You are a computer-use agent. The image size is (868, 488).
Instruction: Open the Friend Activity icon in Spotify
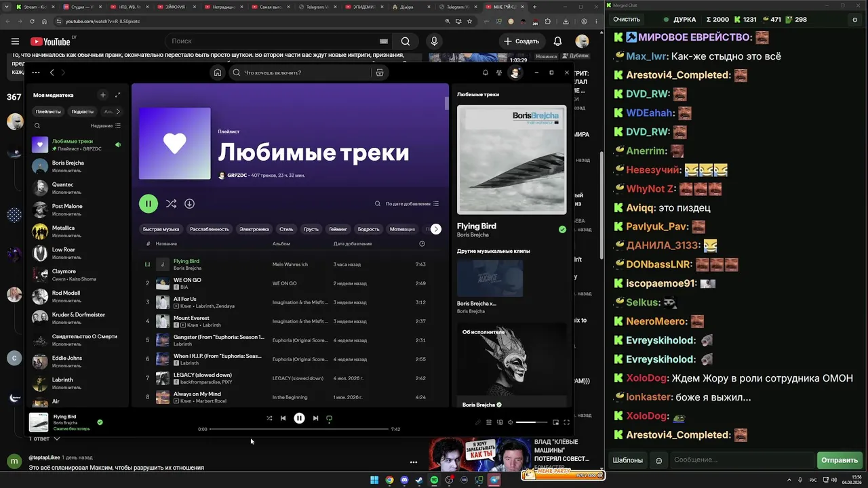499,73
